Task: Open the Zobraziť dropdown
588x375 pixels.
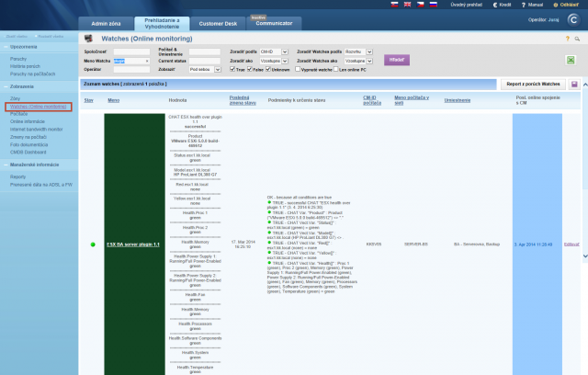Action: 205,69
